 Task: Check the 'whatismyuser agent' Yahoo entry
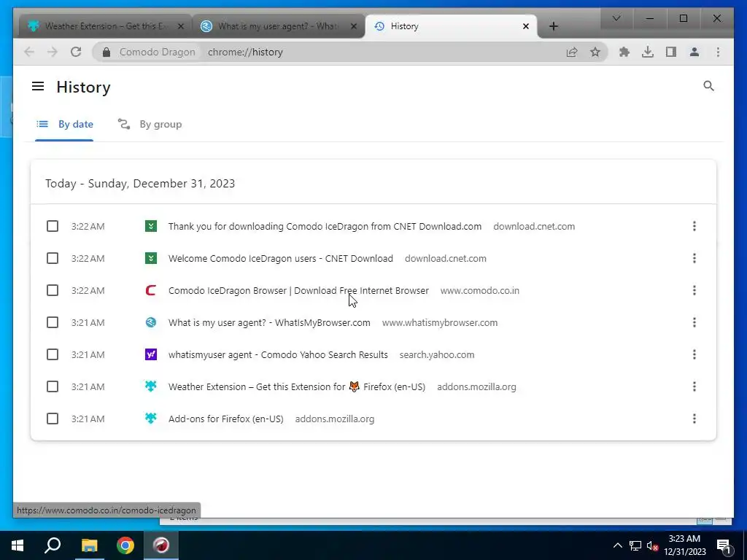(53, 354)
